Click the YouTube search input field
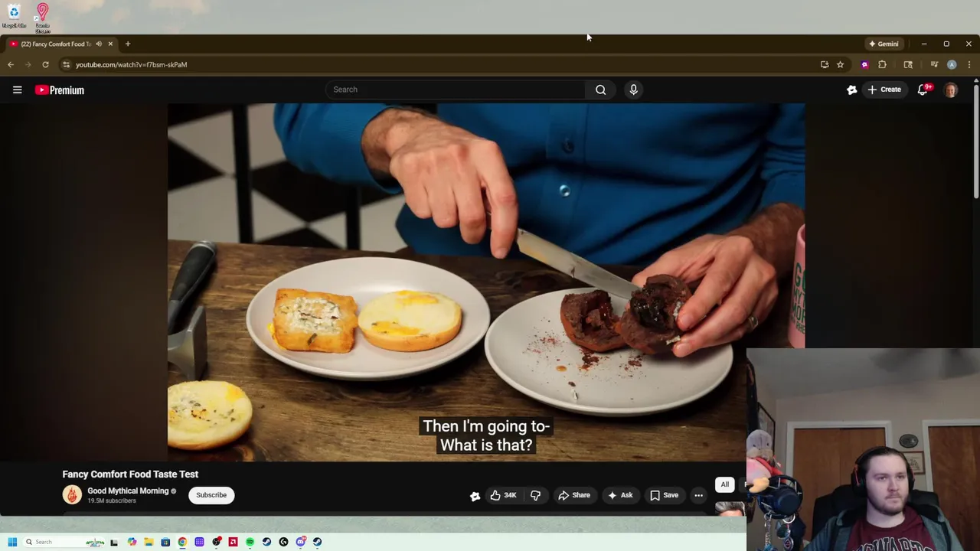The width and height of the screenshot is (980, 551). tap(456, 90)
